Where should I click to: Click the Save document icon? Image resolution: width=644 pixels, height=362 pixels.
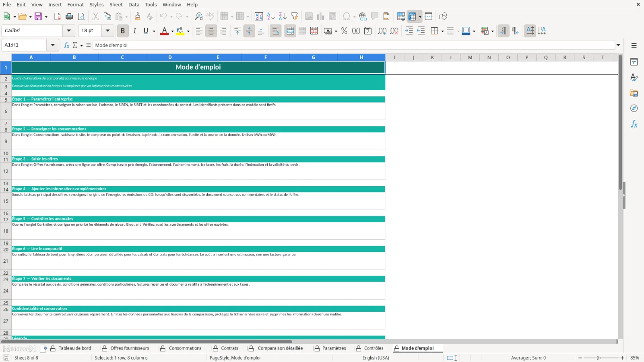(x=38, y=16)
